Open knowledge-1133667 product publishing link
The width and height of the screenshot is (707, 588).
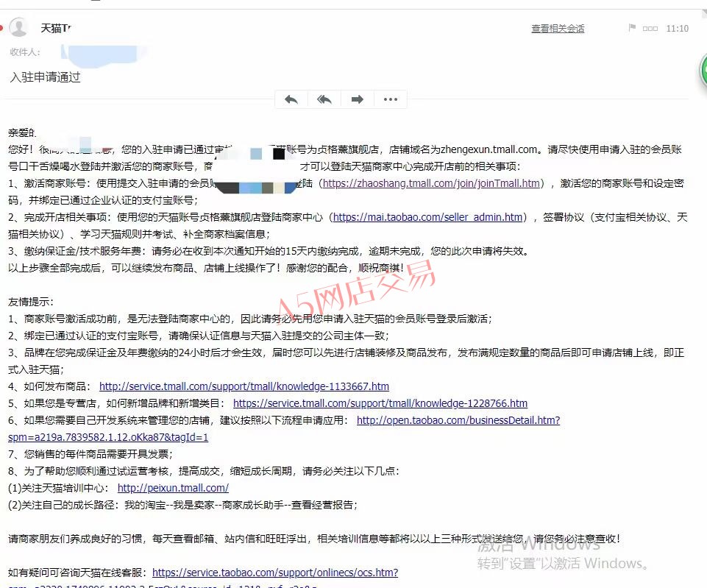244,386
